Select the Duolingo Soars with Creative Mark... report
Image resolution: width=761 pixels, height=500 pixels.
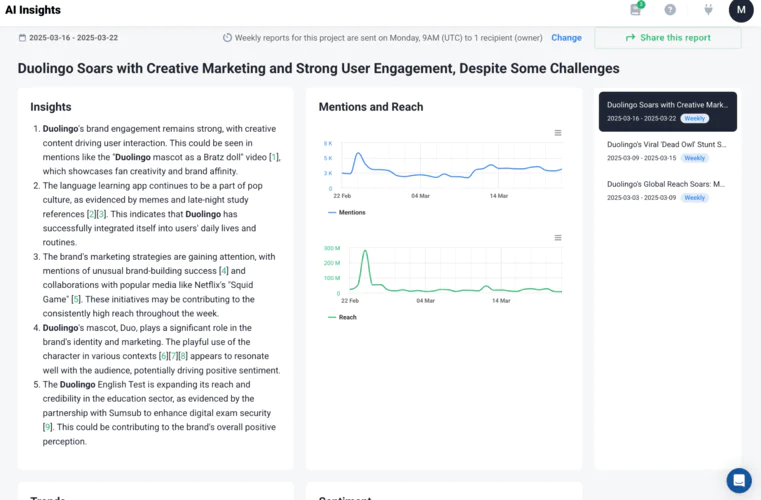point(668,112)
